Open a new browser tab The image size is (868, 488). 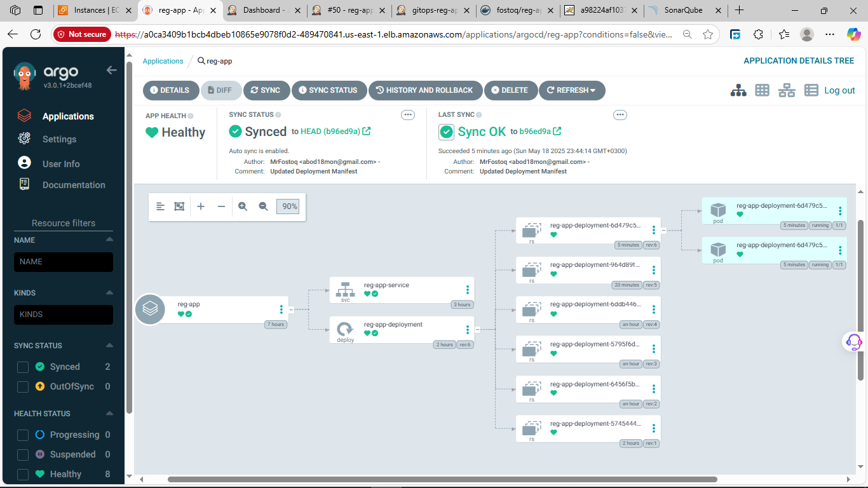(x=739, y=10)
